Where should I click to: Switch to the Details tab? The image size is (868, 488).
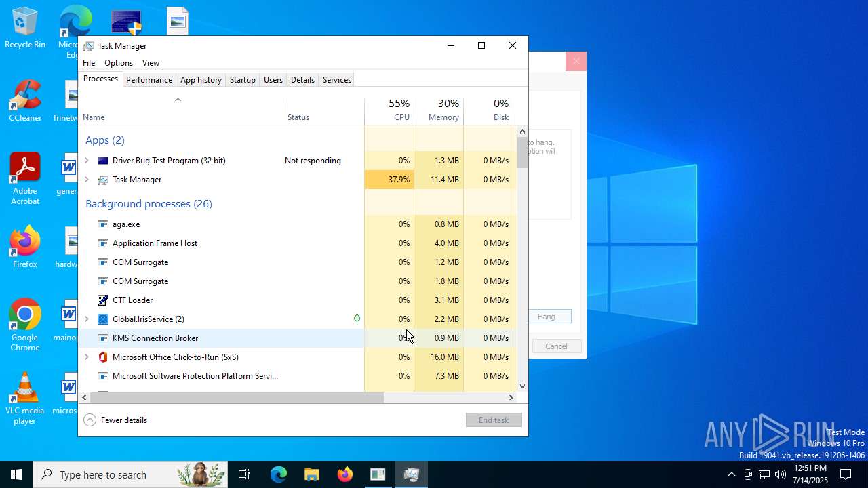point(302,80)
